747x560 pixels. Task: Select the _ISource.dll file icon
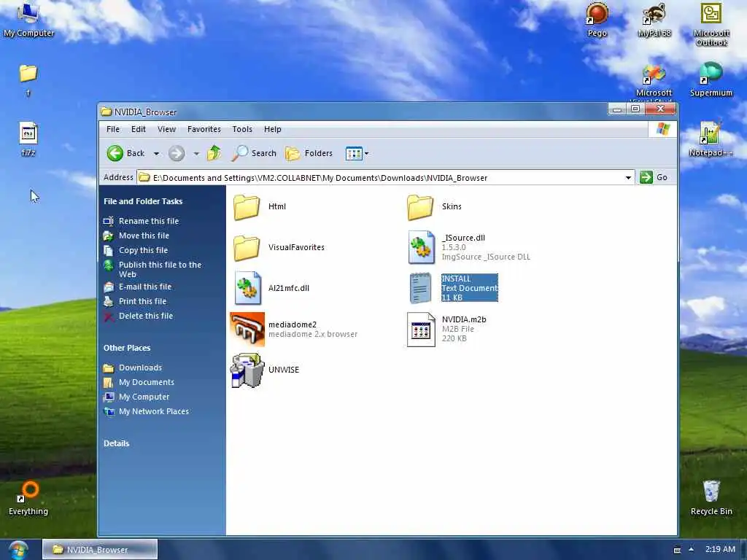421,247
